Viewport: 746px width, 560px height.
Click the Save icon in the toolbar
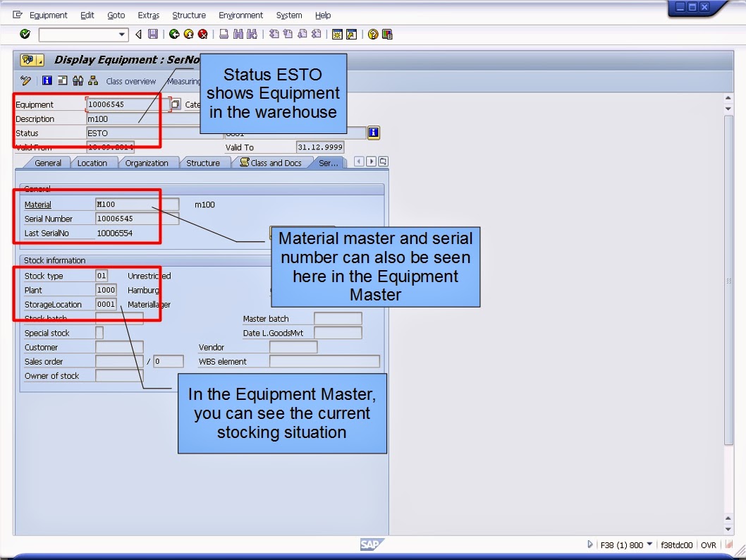[x=154, y=33]
